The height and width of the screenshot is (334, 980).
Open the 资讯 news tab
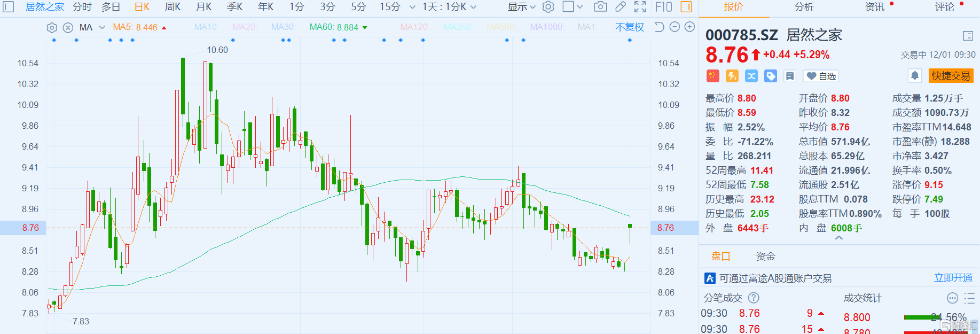[874, 7]
